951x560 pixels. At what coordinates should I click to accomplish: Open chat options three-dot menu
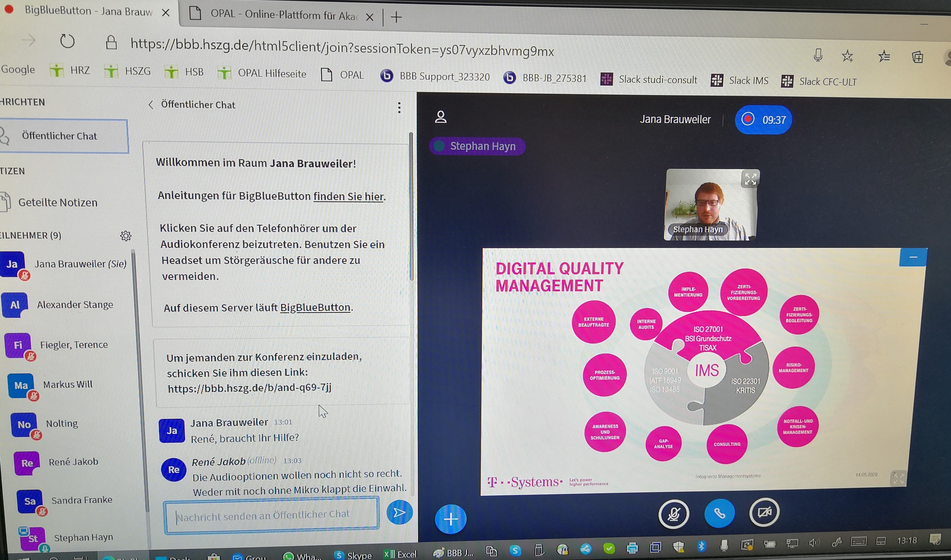click(x=399, y=108)
